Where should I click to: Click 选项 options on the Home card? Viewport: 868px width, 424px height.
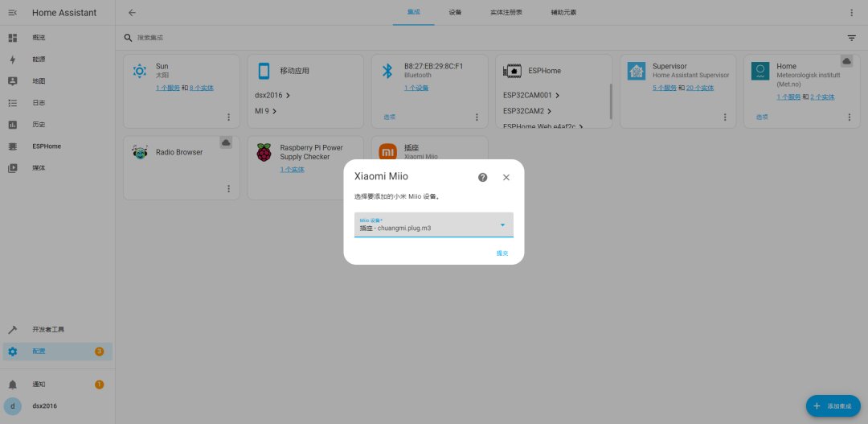click(762, 117)
